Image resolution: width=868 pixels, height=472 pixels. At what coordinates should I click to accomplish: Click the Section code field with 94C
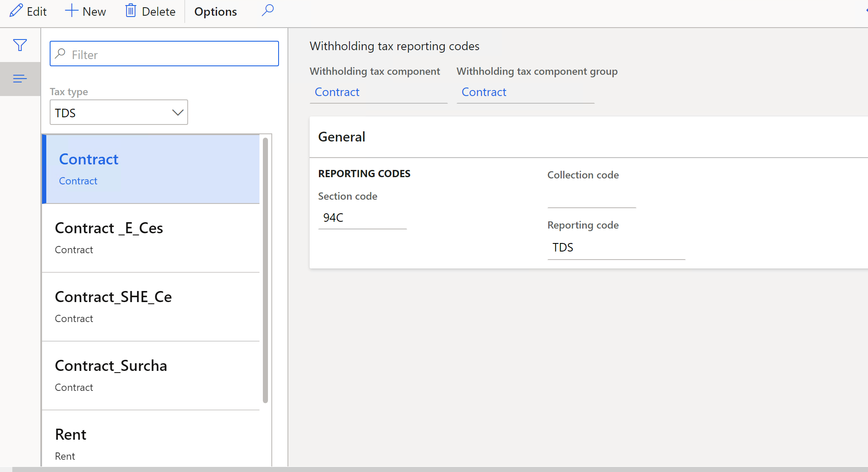tap(362, 218)
